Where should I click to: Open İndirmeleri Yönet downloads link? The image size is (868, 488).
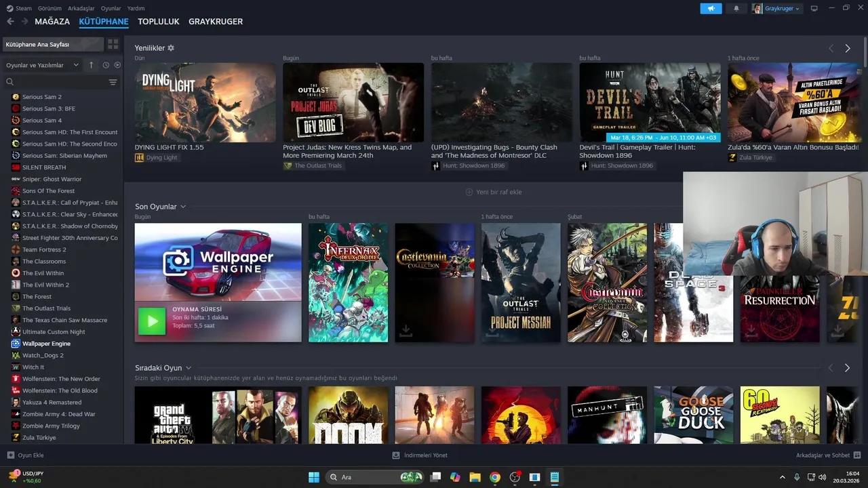(x=420, y=455)
